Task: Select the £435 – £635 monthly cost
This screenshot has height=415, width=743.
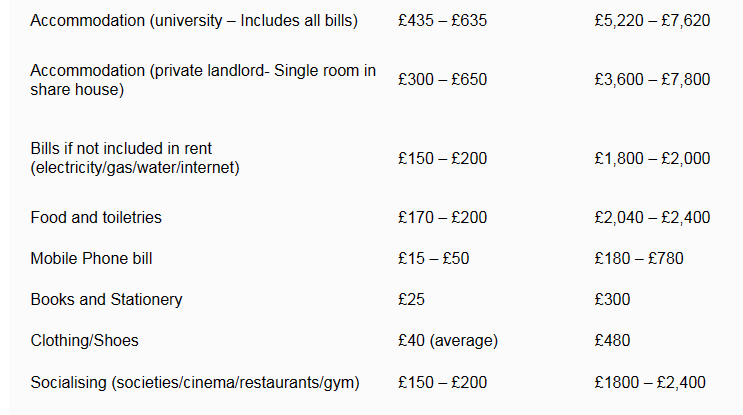Action: click(442, 20)
